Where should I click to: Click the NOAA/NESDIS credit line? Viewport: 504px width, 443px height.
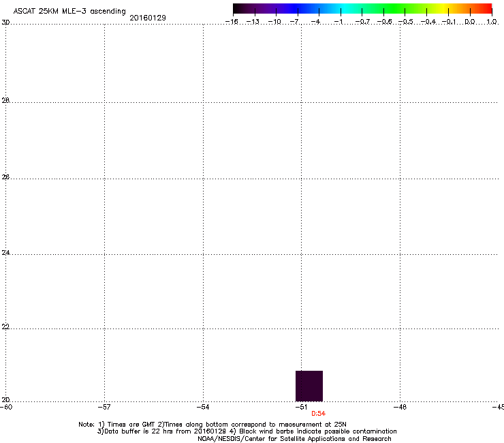click(x=294, y=438)
